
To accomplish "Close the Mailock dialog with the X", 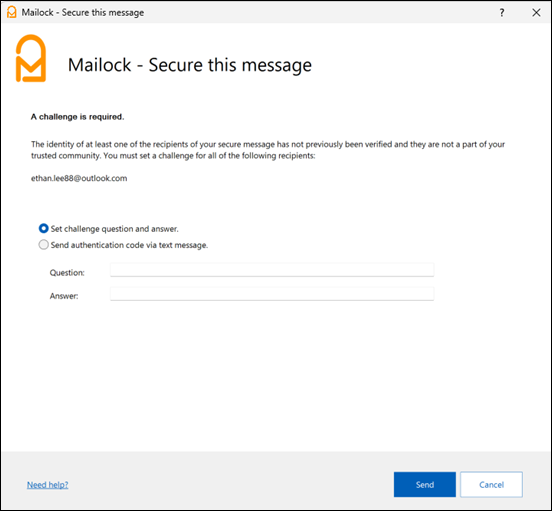I will pyautogui.click(x=536, y=13).
